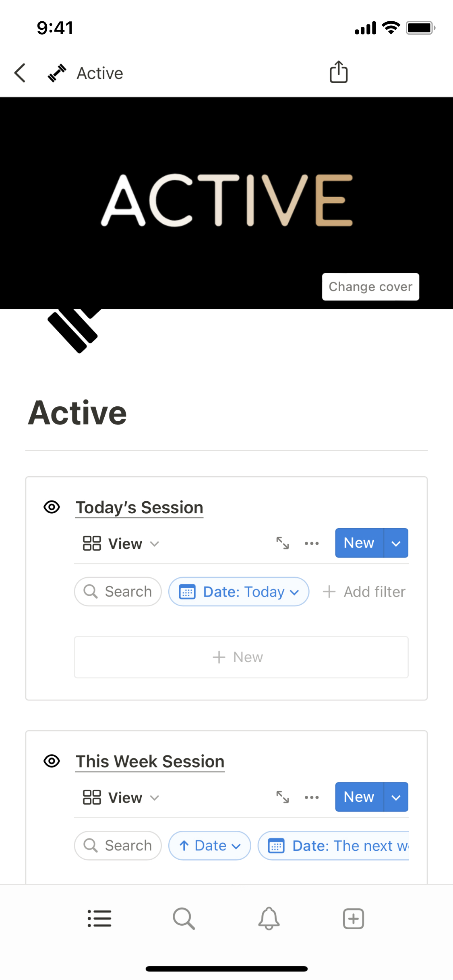The height and width of the screenshot is (980, 453).
Task: Create new page with plus-square icon
Action: point(353,918)
